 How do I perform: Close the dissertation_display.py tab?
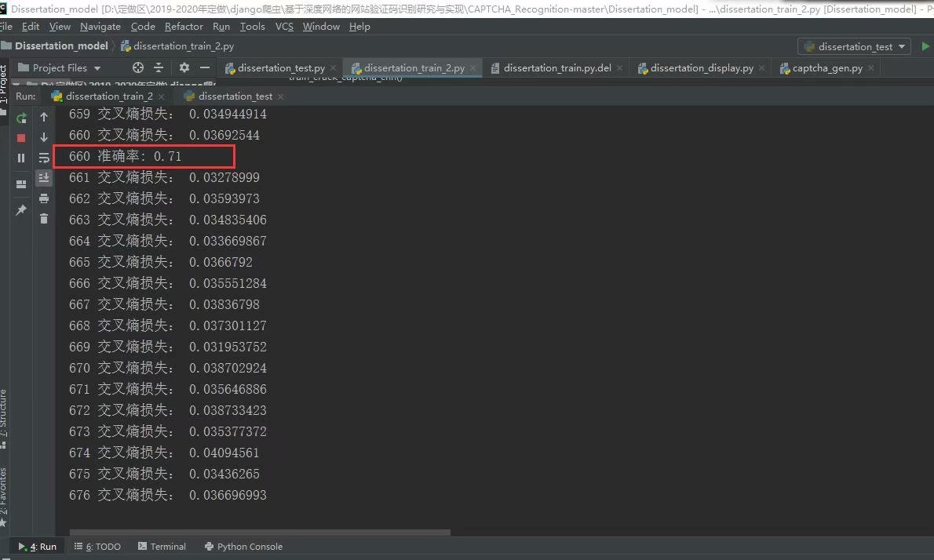tap(762, 67)
